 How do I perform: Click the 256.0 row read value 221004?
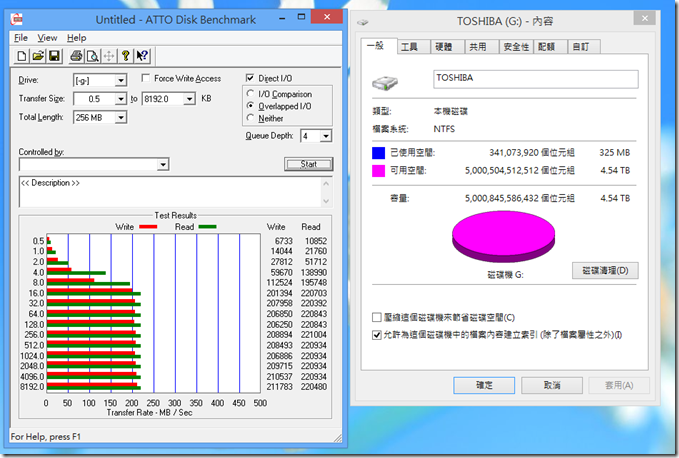(x=314, y=335)
